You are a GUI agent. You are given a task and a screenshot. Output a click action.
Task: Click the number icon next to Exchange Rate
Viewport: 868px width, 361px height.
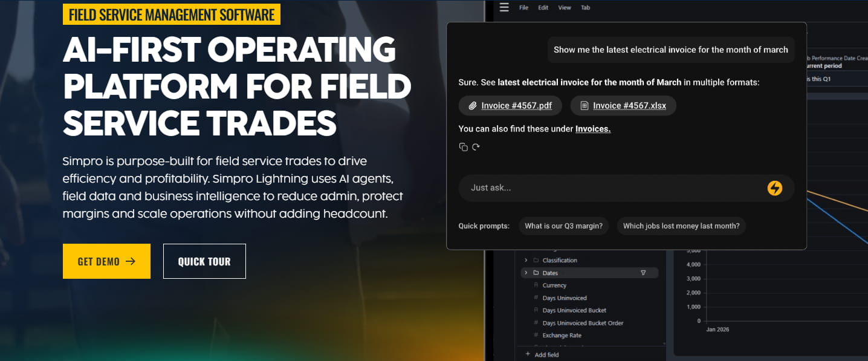point(536,336)
